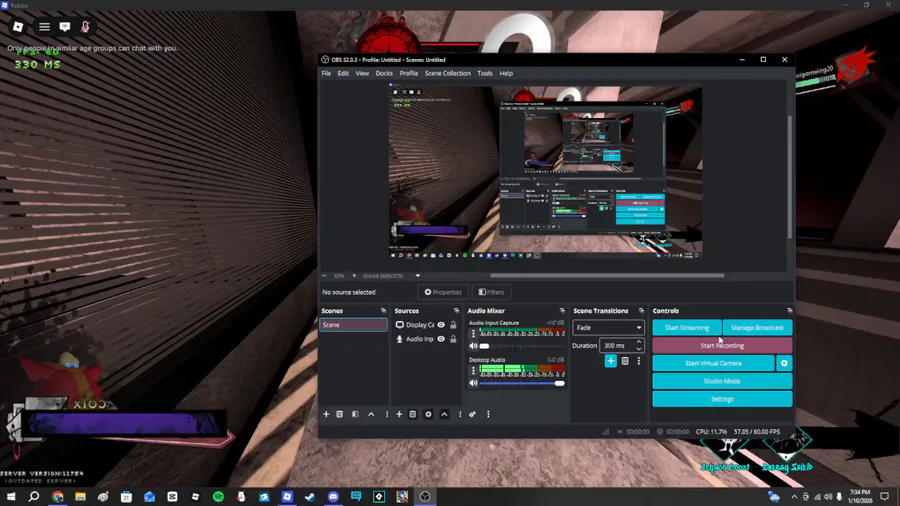900x506 pixels.
Task: Decrease the transition duration with the down arrow
Action: pos(638,349)
